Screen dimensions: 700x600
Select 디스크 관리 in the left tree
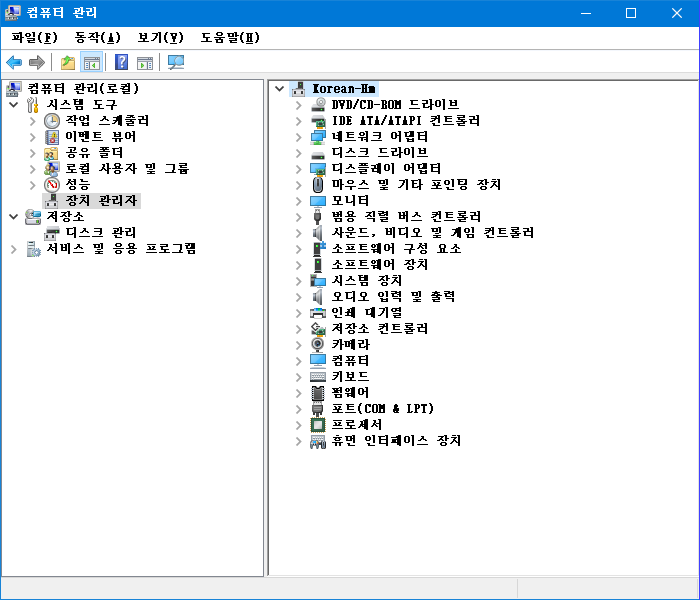click(101, 233)
